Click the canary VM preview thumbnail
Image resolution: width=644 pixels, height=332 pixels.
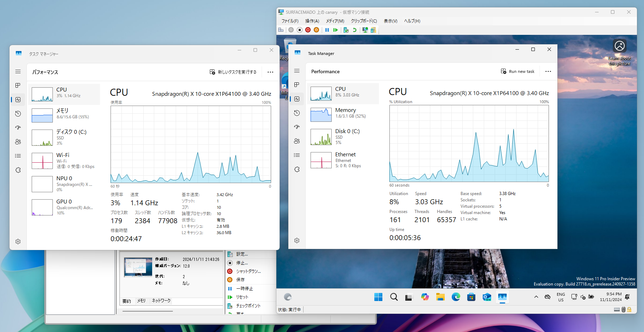click(x=138, y=268)
